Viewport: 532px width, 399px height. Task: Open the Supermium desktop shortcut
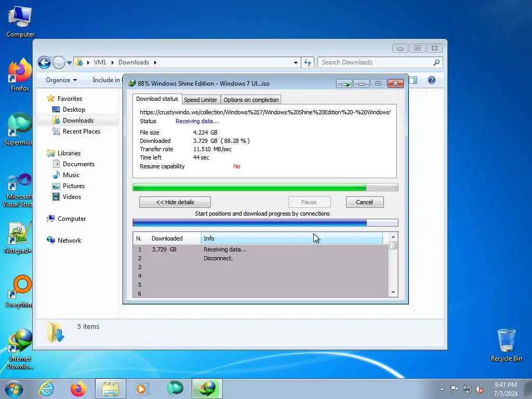click(x=19, y=129)
